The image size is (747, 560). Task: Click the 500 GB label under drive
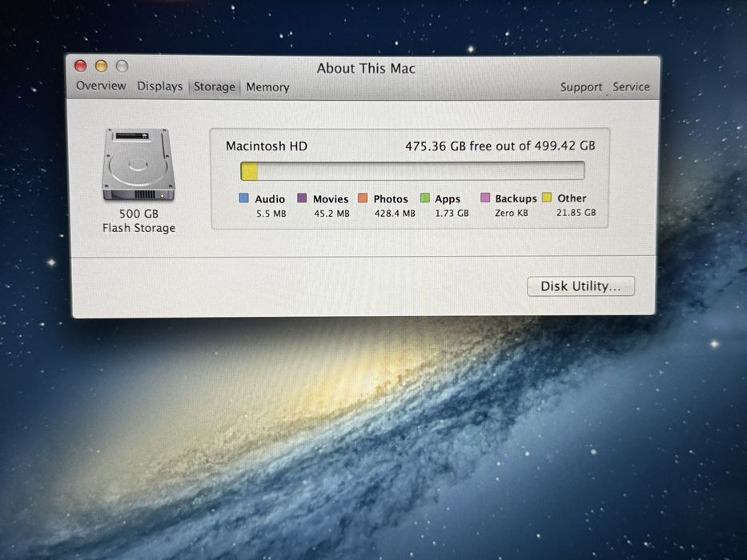coord(139,214)
